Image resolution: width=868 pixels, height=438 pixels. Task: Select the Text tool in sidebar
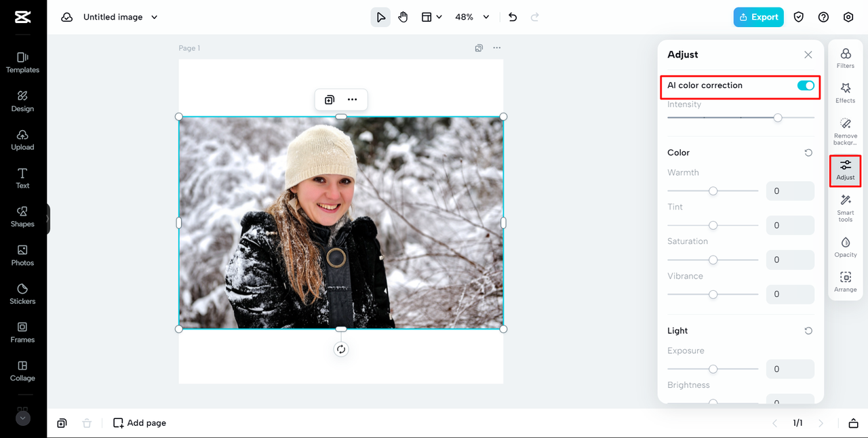point(22,178)
